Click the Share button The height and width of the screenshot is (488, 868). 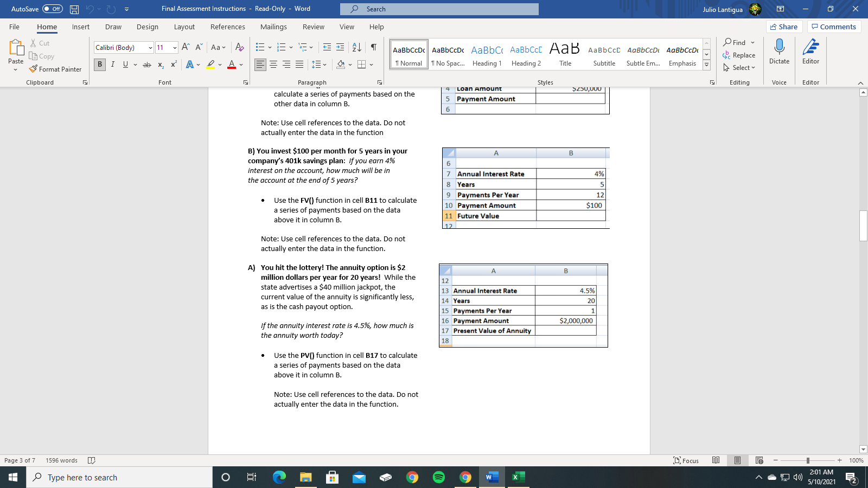(784, 26)
